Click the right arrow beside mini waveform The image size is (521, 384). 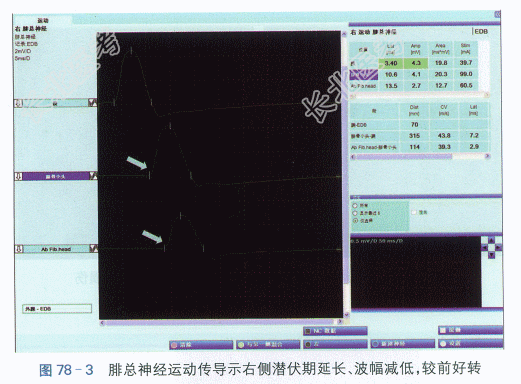[498, 247]
